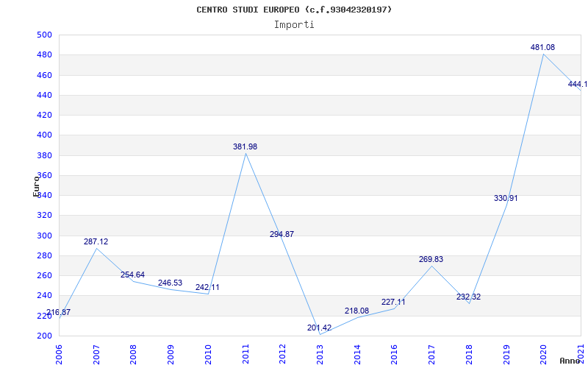Select the 201.42 lowest value label
Viewport: 588px width, 368px height.
(319, 328)
